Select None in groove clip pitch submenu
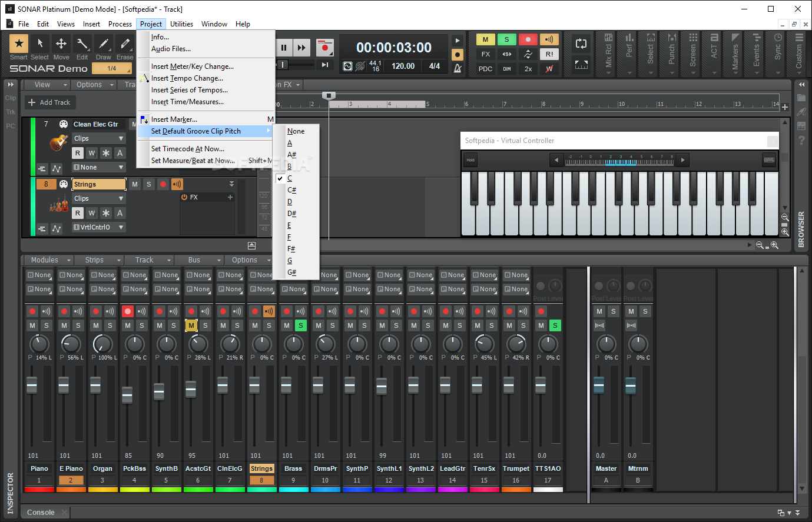812x522 pixels. 296,131
